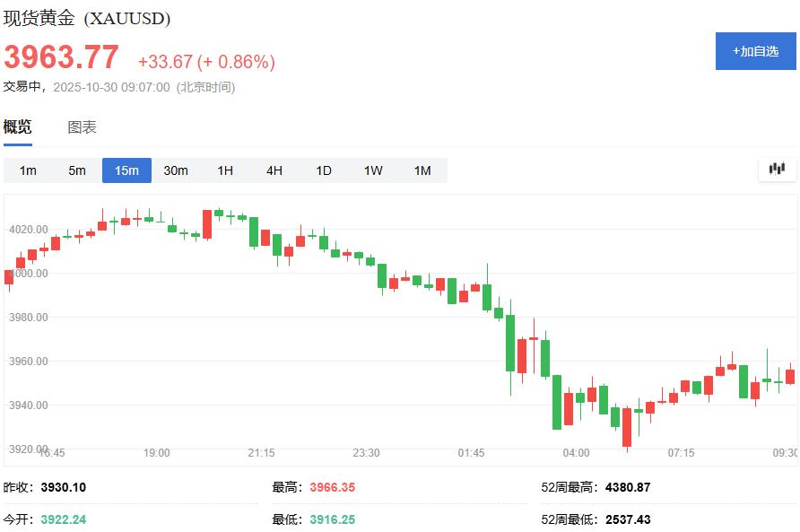The height and width of the screenshot is (532, 800).
Task: Click the 最低 value 3916.25
Action: tap(332, 519)
